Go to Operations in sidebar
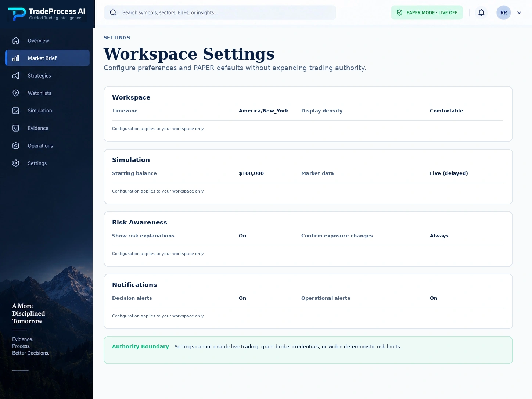532x399 pixels. (47, 146)
